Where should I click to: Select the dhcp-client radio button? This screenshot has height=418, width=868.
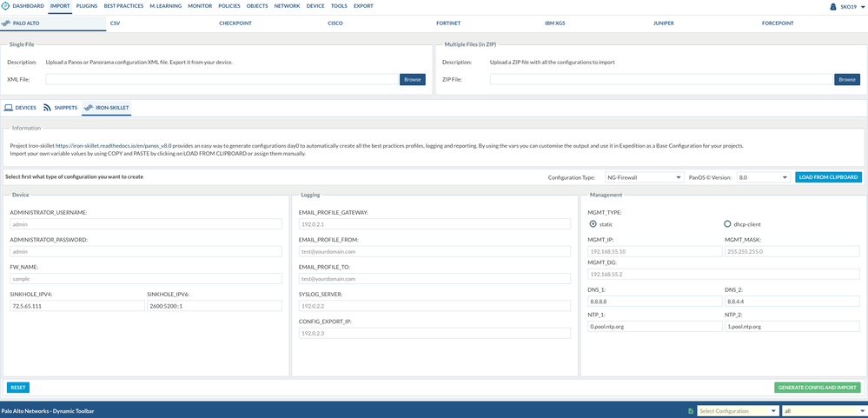(727, 223)
